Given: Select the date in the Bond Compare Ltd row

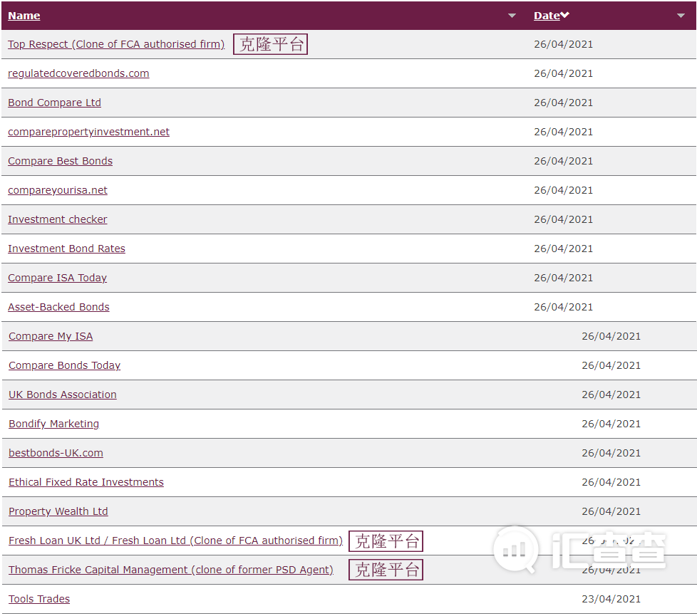Looking at the screenshot, I should click(x=563, y=103).
